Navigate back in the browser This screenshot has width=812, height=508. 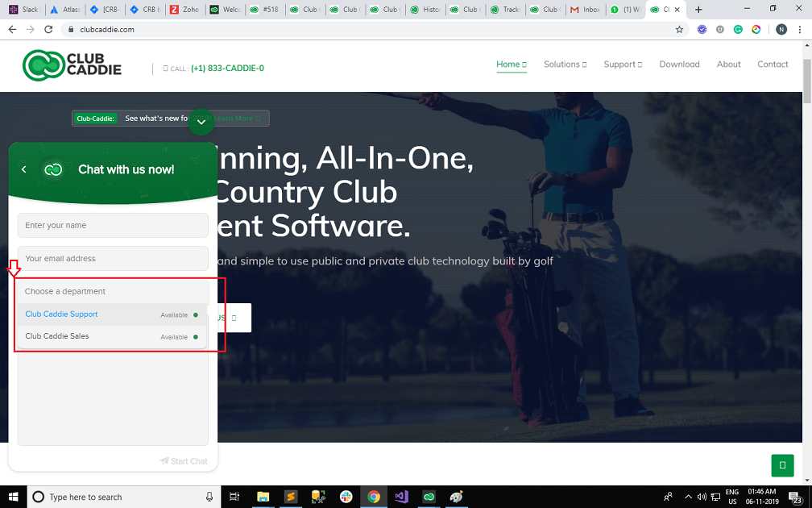pos(12,30)
